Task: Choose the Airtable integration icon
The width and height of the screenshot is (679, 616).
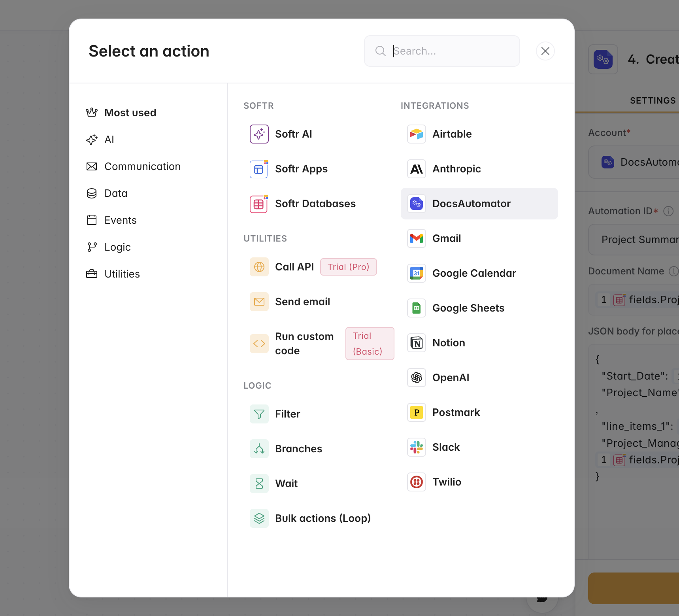Action: pyautogui.click(x=416, y=134)
